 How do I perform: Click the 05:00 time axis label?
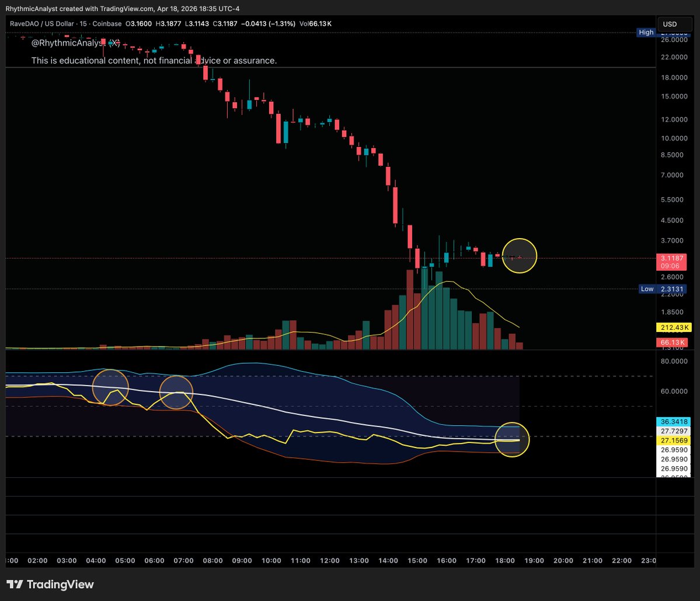(125, 560)
